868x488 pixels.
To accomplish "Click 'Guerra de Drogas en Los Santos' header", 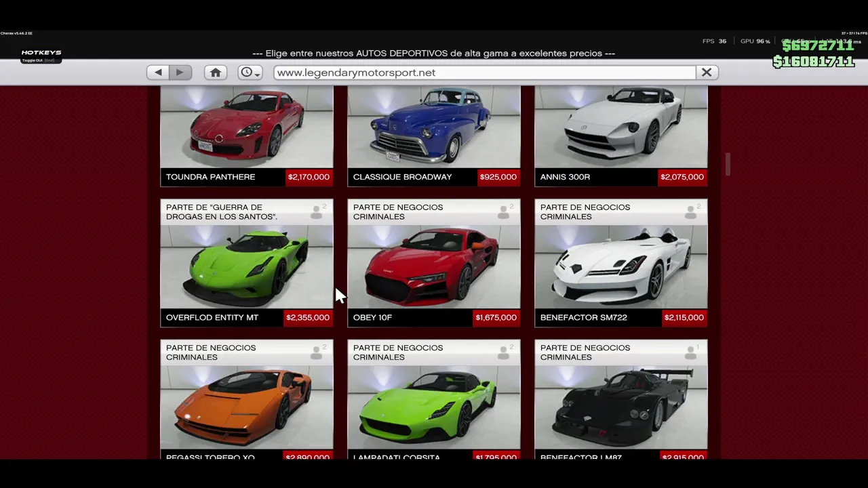I will click(x=222, y=212).
